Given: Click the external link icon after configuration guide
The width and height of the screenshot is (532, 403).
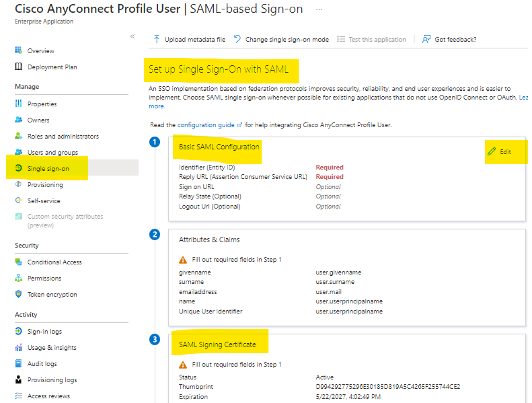Looking at the screenshot, I should (239, 125).
